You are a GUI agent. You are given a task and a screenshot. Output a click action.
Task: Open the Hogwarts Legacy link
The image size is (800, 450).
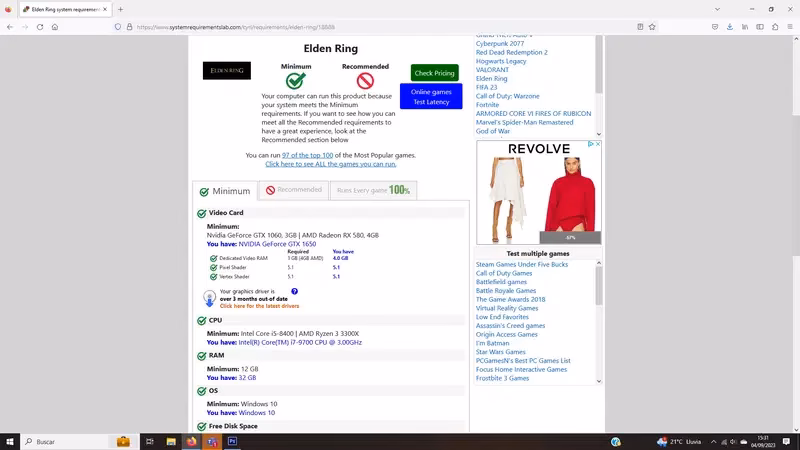[x=501, y=61]
